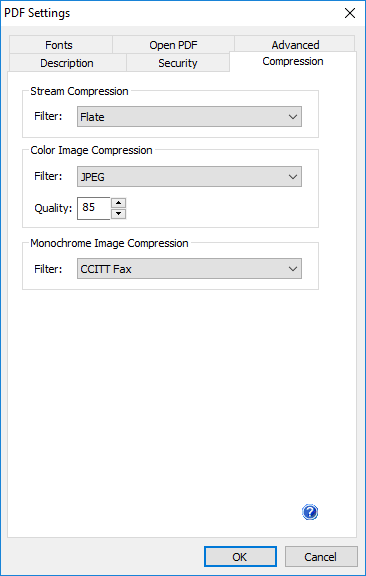Click the PDF Settings title bar
Screen dimensions: 366x576
171,14
